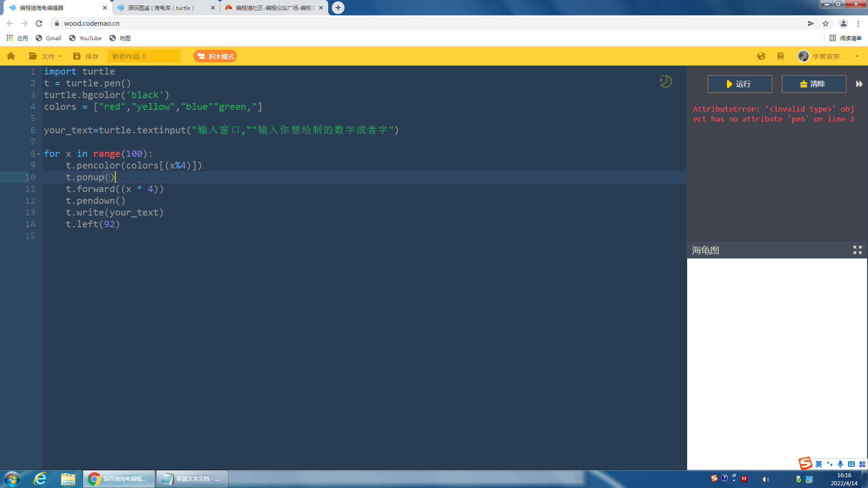The height and width of the screenshot is (488, 868).
Task: Open user account dropdown arrow
Action: (x=857, y=56)
